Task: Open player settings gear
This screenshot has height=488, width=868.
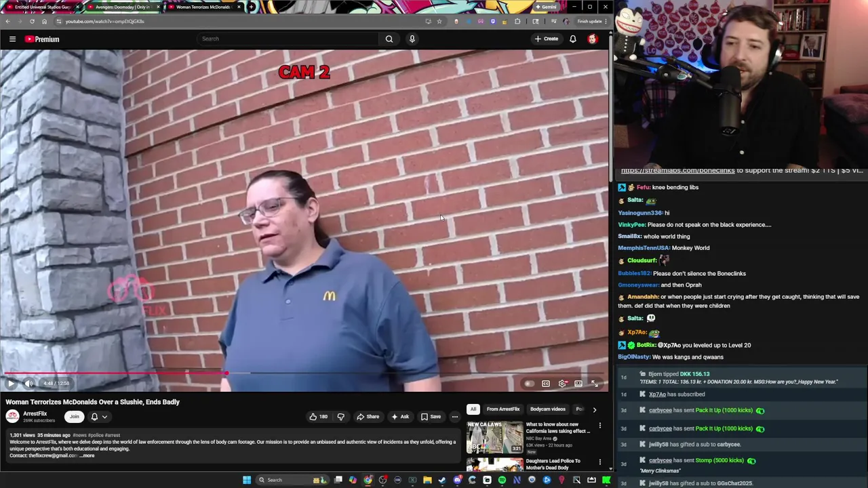Action: tap(562, 384)
